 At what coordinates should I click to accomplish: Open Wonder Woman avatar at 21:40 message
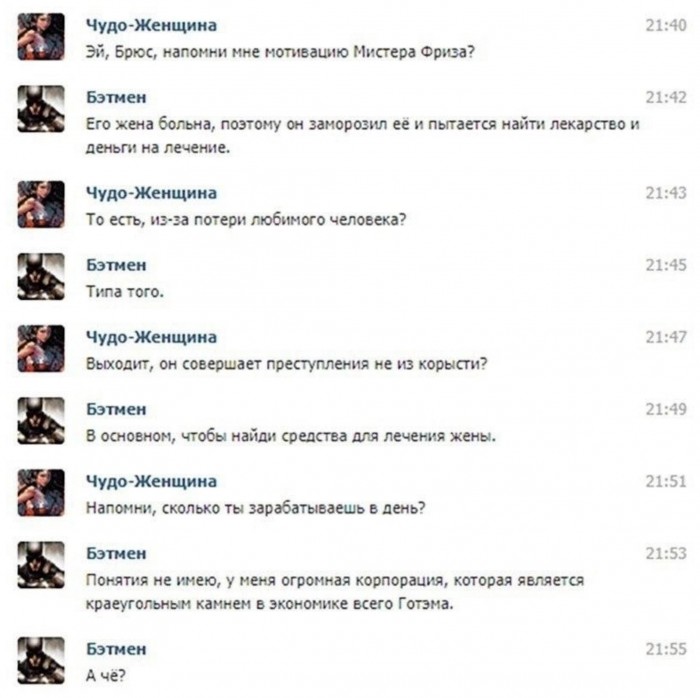41,37
